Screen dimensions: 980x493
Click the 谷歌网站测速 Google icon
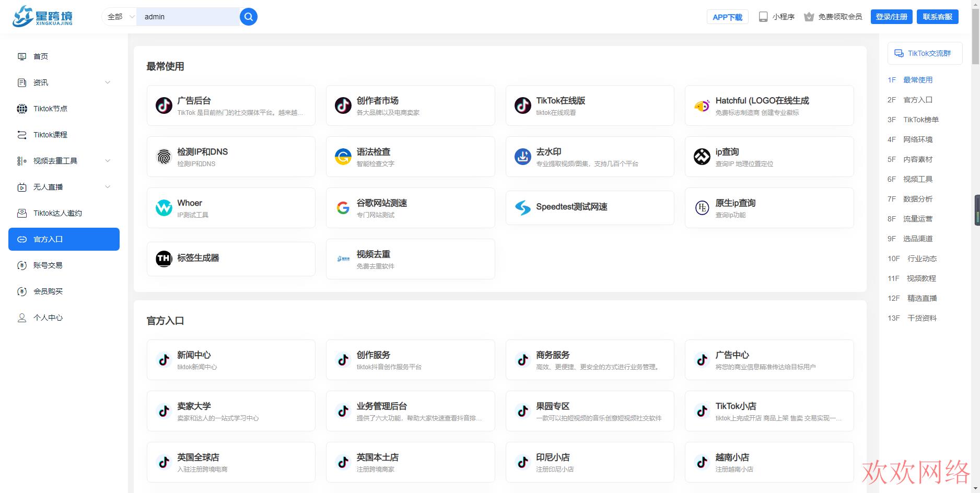tap(343, 208)
